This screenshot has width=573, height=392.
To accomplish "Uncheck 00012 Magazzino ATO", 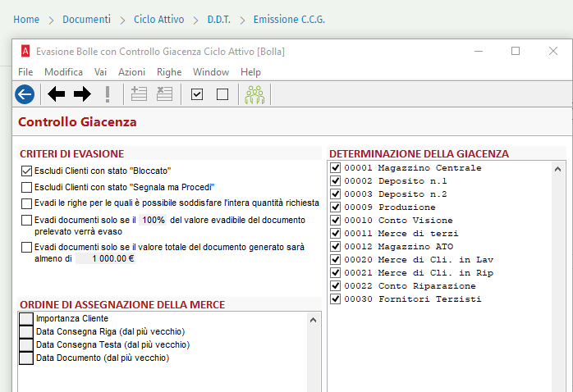I will click(x=335, y=246).
